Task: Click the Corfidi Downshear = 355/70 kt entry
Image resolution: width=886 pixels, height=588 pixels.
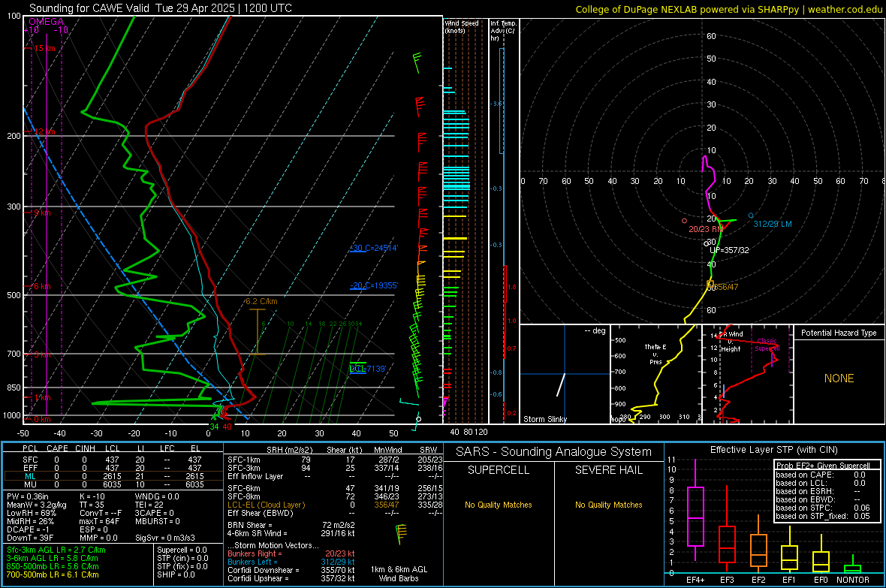Action: click(291, 571)
